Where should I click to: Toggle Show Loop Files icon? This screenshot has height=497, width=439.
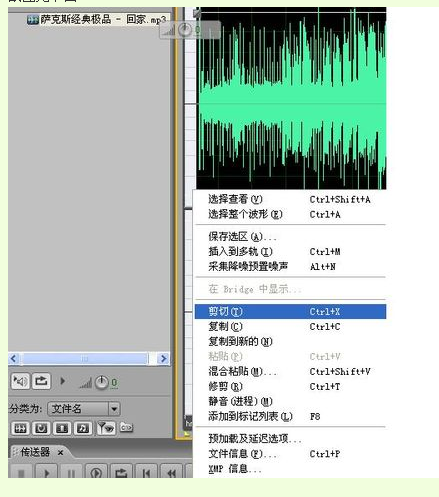point(41,428)
